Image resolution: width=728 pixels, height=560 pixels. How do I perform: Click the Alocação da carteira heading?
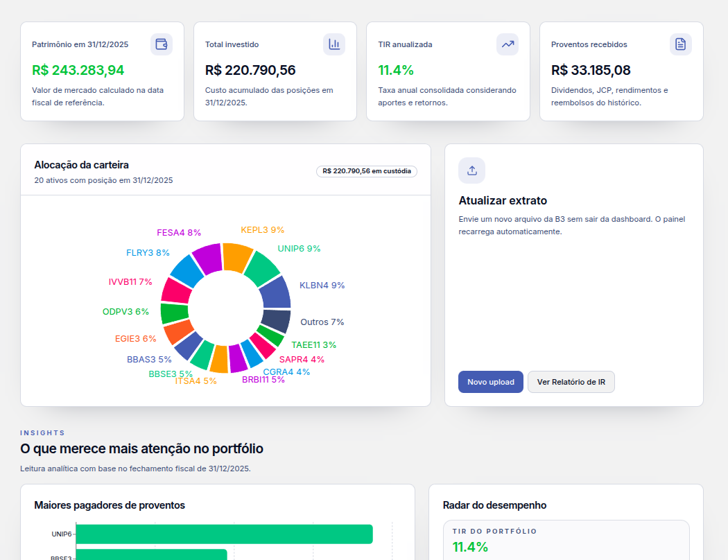[81, 165]
